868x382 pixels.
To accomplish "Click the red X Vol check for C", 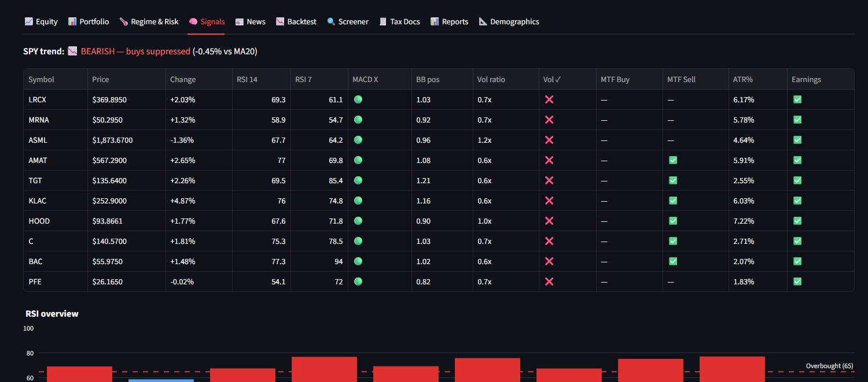I will click(x=549, y=241).
